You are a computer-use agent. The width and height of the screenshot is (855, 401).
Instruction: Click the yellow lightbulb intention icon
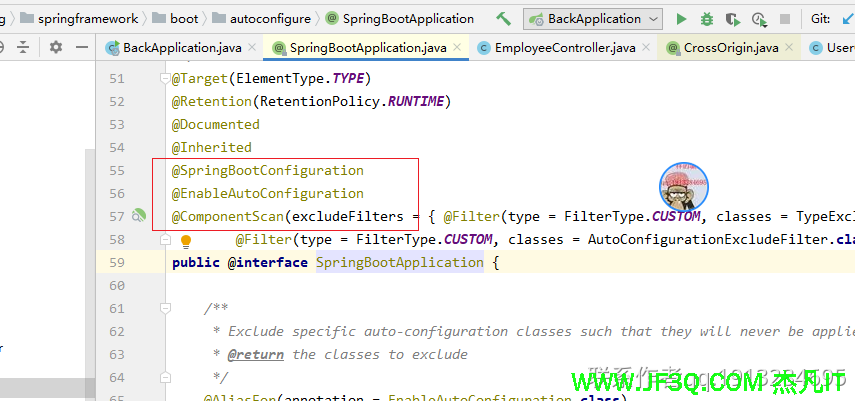point(185,240)
